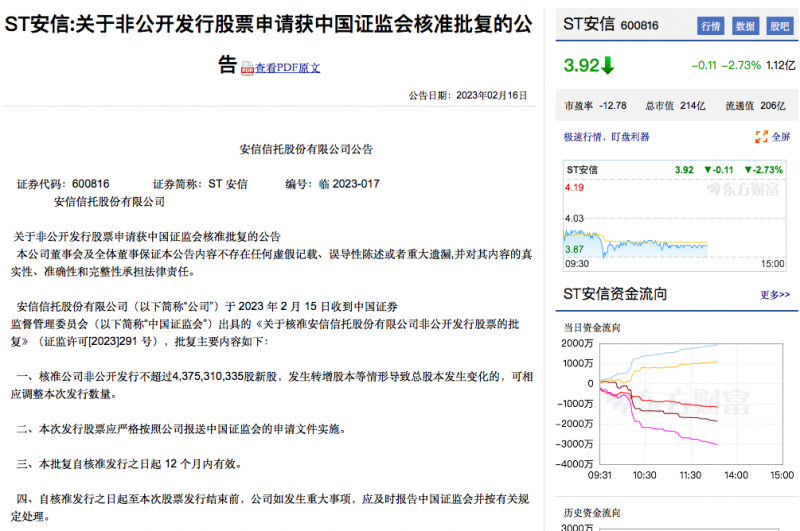The width and height of the screenshot is (800, 531).
Task: Click the 3.87 lower price label on chart
Action: coord(574,249)
